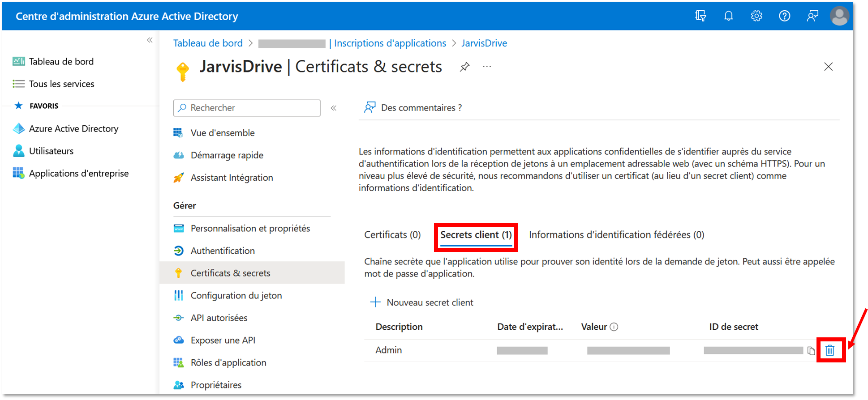Switch to Secrets client (1) tab
The width and height of the screenshot is (868, 400).
pos(476,235)
